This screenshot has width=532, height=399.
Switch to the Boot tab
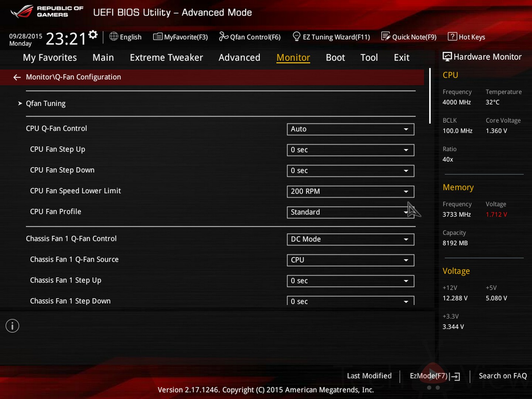[335, 58]
